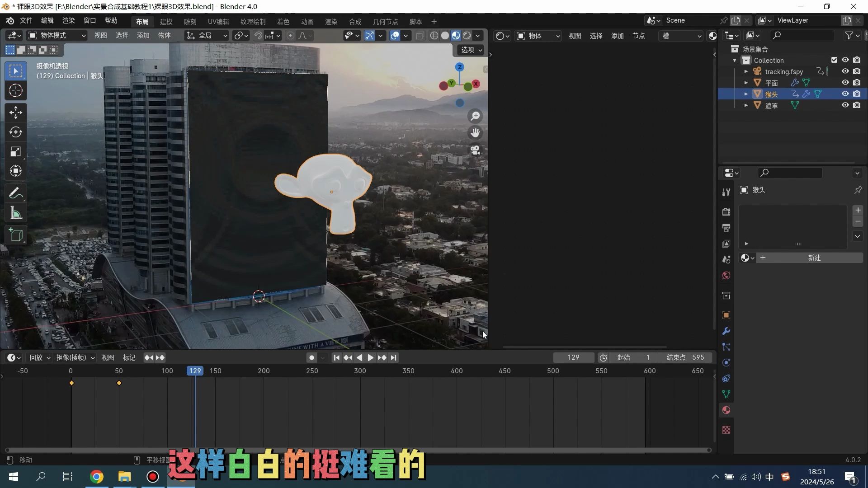Select the Scale tool
868x488 pixels.
tap(16, 152)
